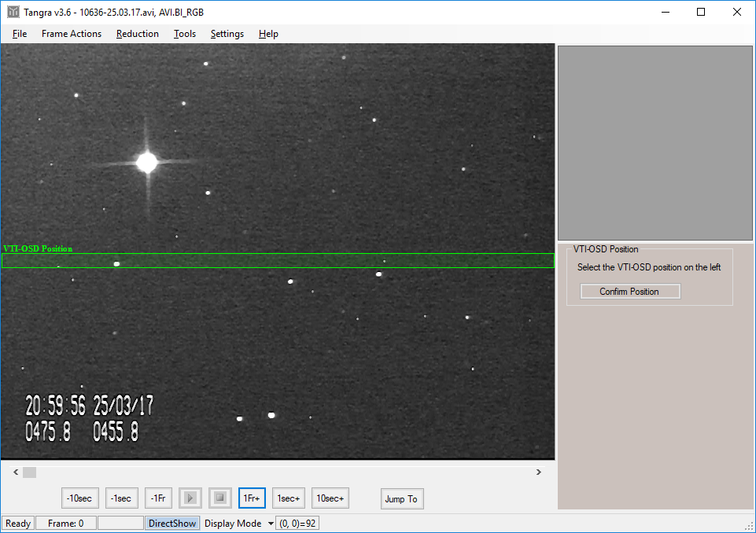Open the Settings menu
The height and width of the screenshot is (533, 756).
[x=227, y=34]
